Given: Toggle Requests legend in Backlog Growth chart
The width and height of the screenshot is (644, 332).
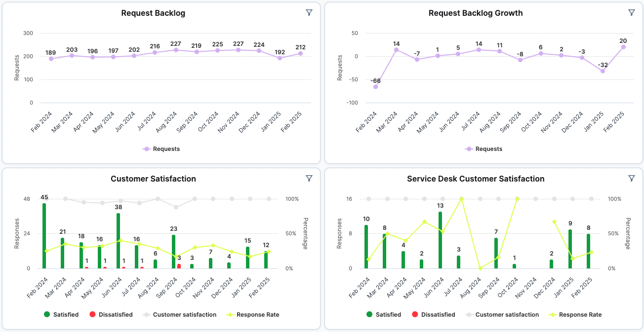Looking at the screenshot, I should 484,149.
